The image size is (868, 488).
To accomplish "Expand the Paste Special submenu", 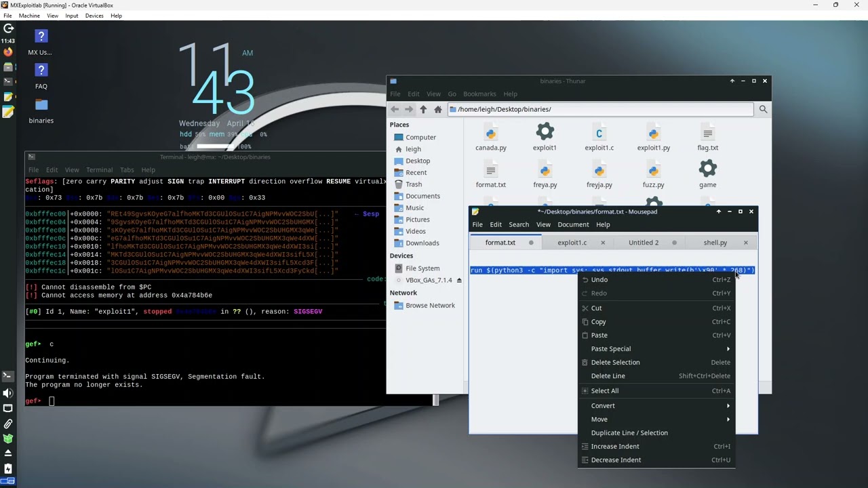I will (x=656, y=348).
